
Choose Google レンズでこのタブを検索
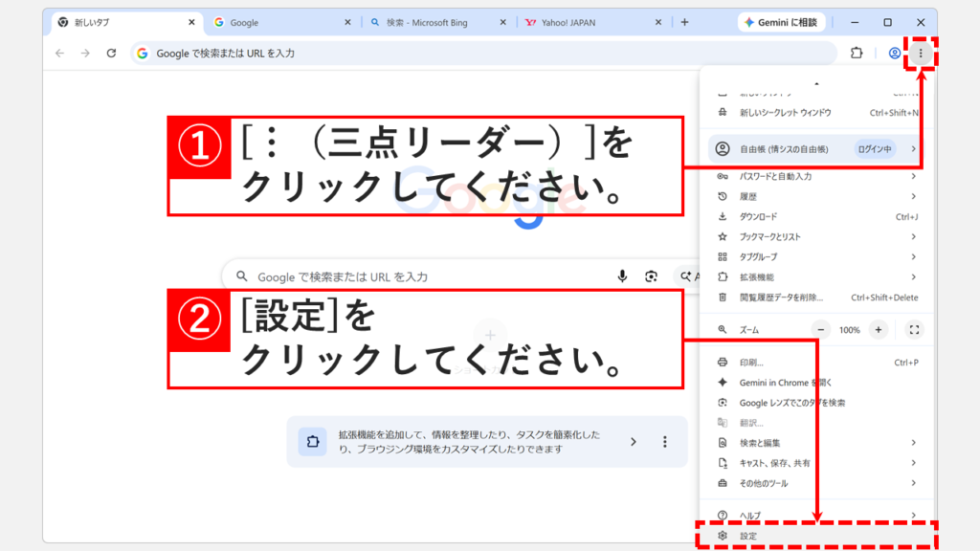click(816, 403)
